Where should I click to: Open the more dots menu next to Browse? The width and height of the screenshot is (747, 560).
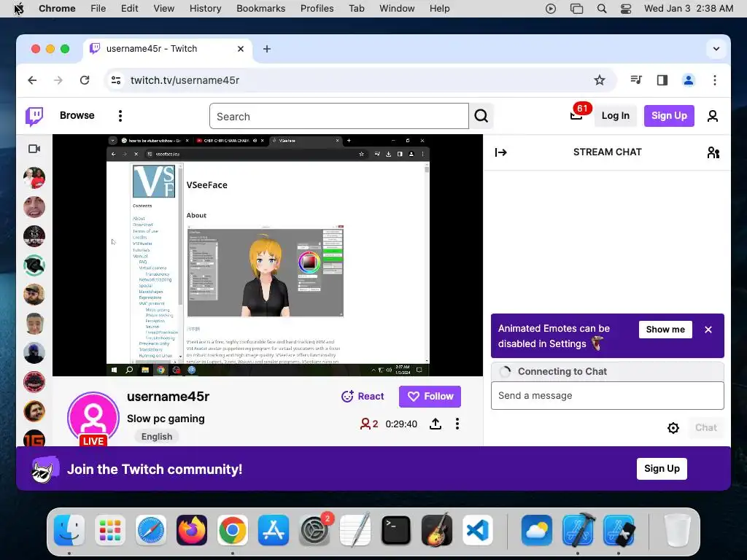pyautogui.click(x=120, y=116)
